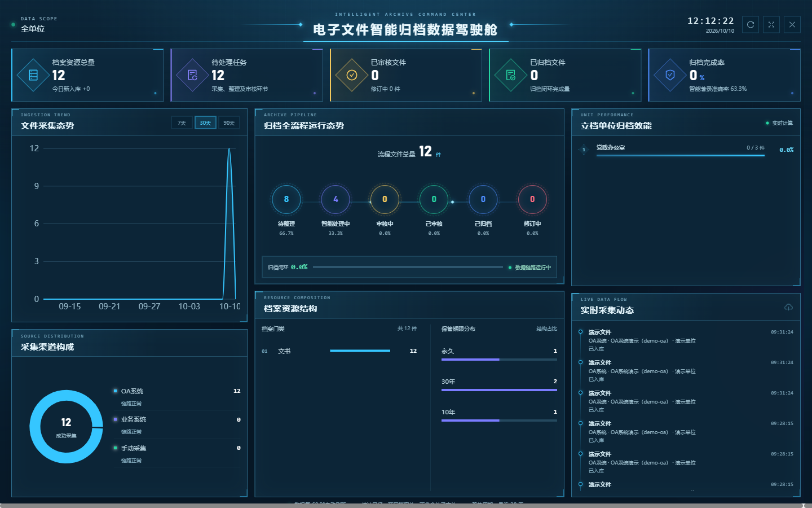Click the 实时计算 status label
The height and width of the screenshot is (508, 812).
pyautogui.click(x=779, y=123)
